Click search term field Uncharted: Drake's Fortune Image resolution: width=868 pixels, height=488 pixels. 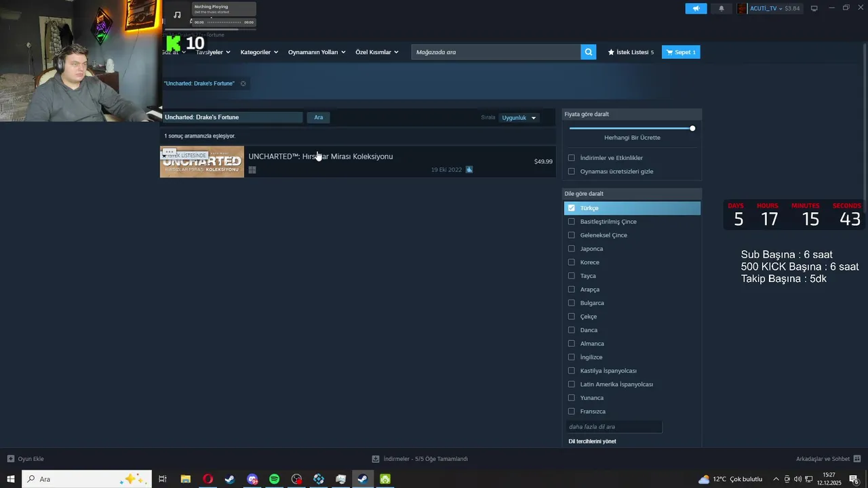coord(232,117)
